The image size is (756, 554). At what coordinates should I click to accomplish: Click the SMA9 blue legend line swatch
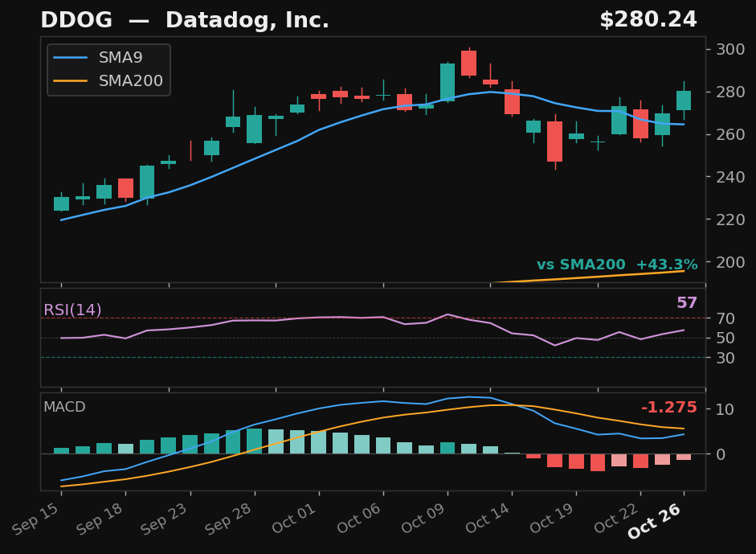pos(71,57)
